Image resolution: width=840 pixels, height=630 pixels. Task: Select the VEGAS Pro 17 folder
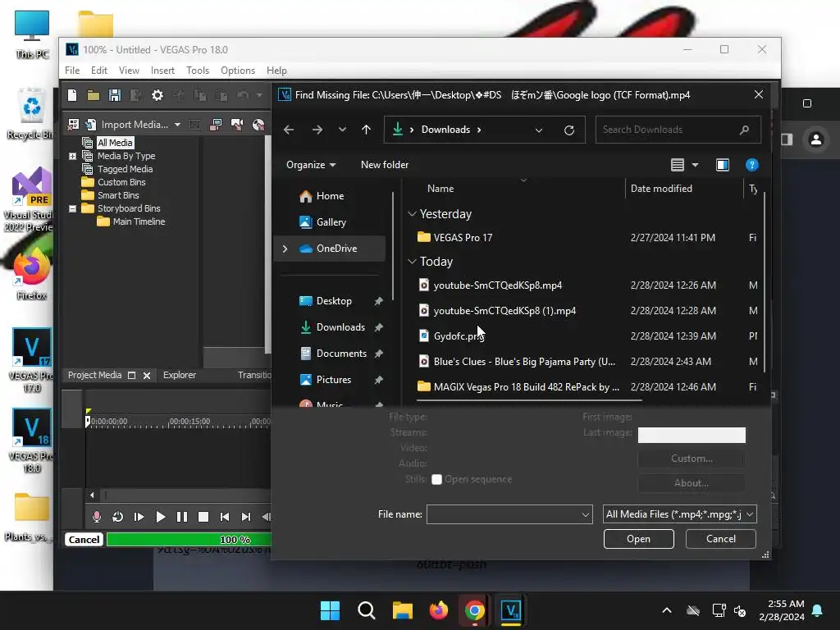tap(463, 237)
